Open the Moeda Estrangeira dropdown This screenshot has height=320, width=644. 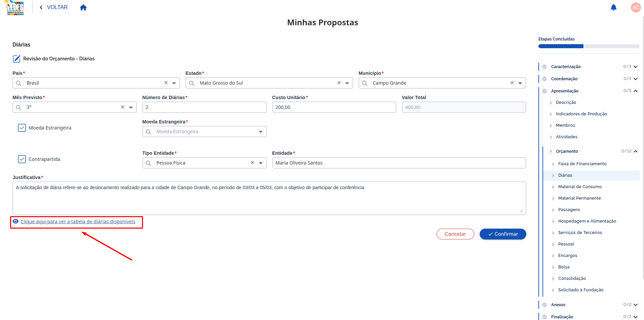pos(204,132)
